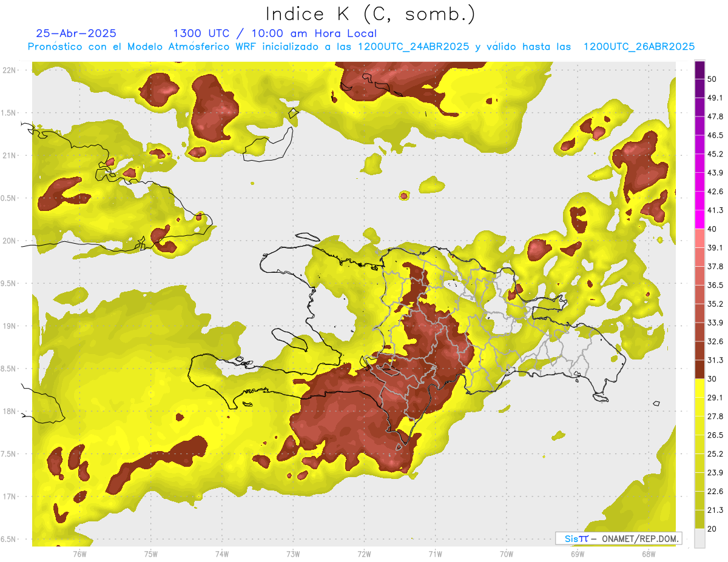
Task: Select the date text '25-Abr-2025'
Action: coord(76,33)
